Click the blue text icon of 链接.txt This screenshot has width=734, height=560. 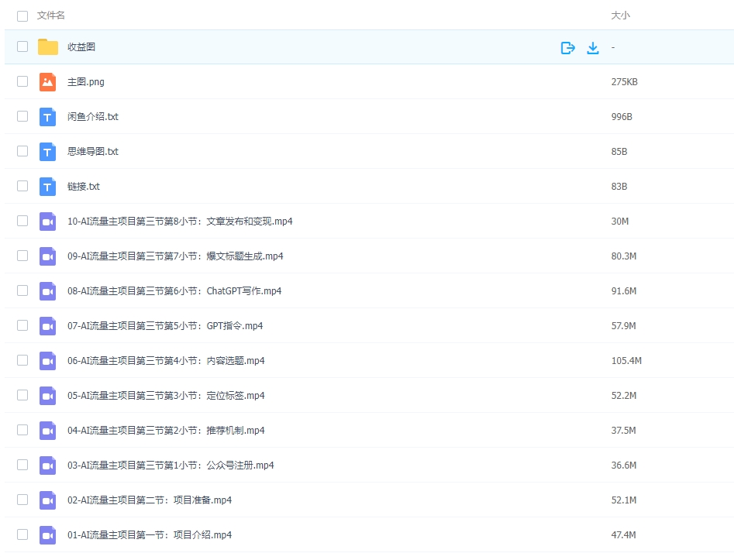[x=47, y=186]
